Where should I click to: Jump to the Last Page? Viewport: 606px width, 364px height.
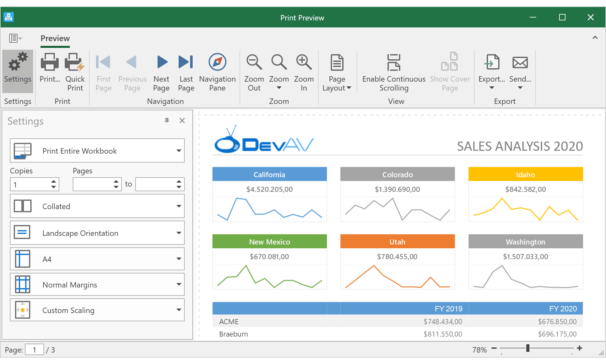coord(186,62)
